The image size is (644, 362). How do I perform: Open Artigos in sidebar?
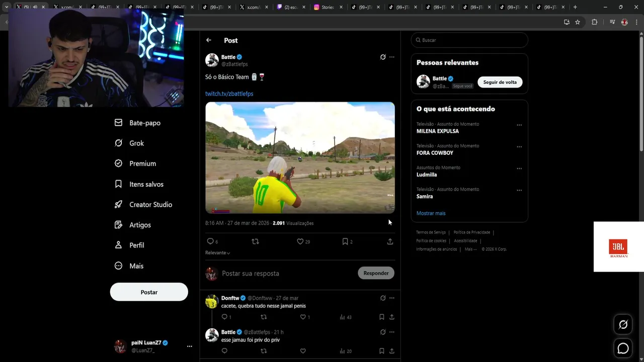tap(133, 225)
